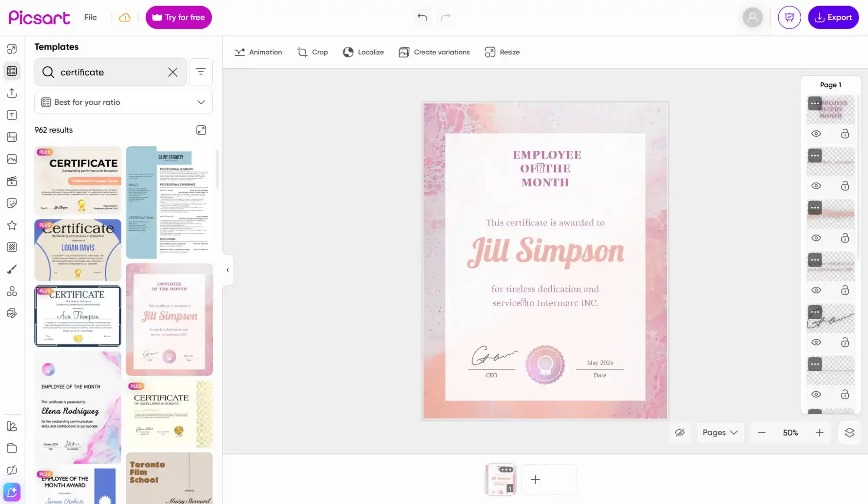Open the Uploads panel icon
The height and width of the screenshot is (504, 868).
12,93
